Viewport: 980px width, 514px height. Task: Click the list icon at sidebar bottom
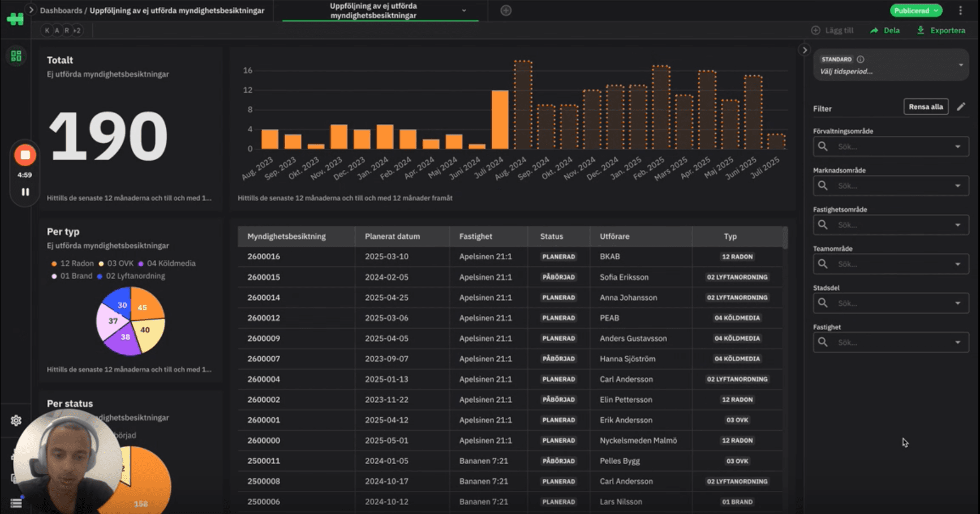click(16, 503)
